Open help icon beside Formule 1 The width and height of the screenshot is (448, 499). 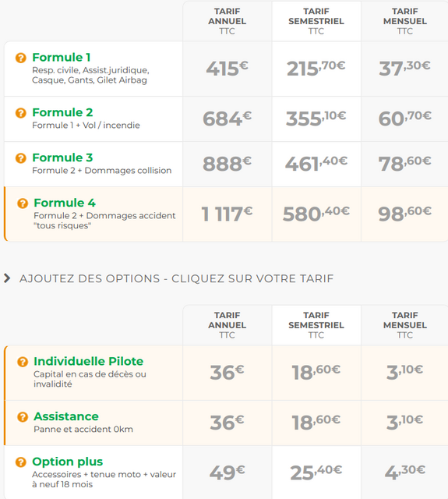[21, 58]
